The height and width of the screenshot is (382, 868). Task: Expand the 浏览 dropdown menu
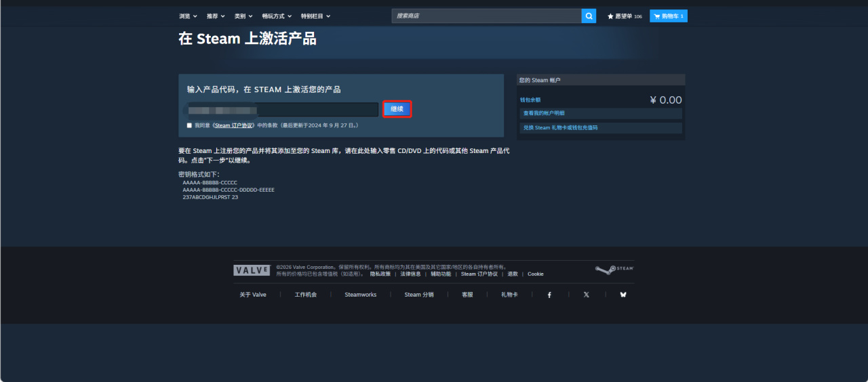coord(189,16)
